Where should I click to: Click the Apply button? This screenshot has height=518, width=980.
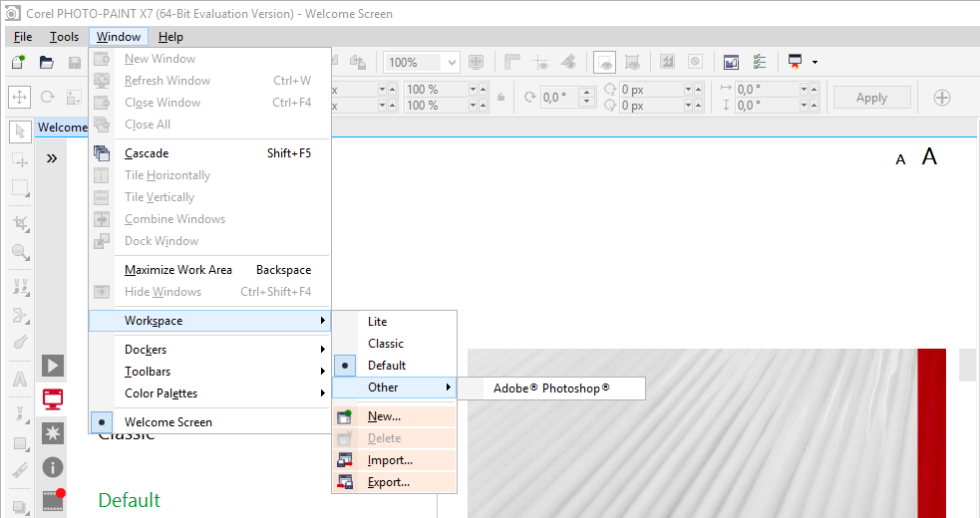872,98
